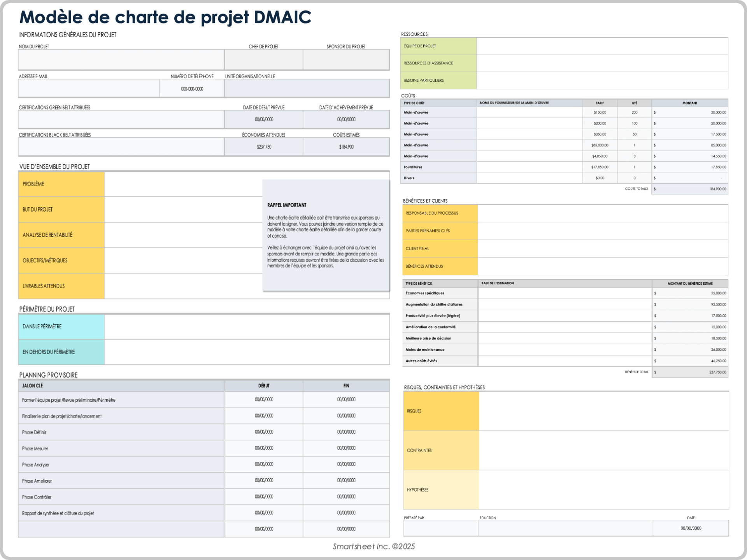Select the Phase Analyser milestone row
Image resolution: width=747 pixels, height=560 pixels.
pos(204,465)
